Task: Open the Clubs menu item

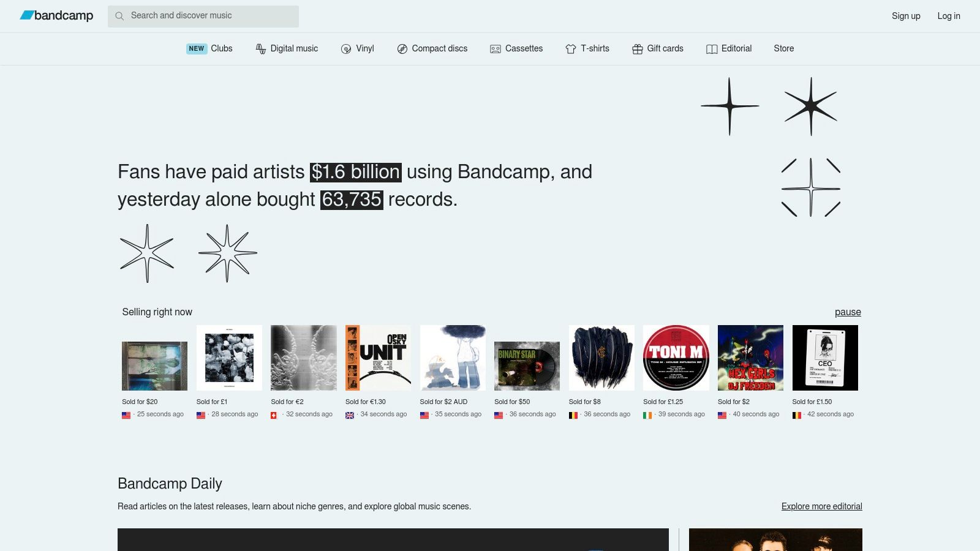Action: tap(221, 48)
